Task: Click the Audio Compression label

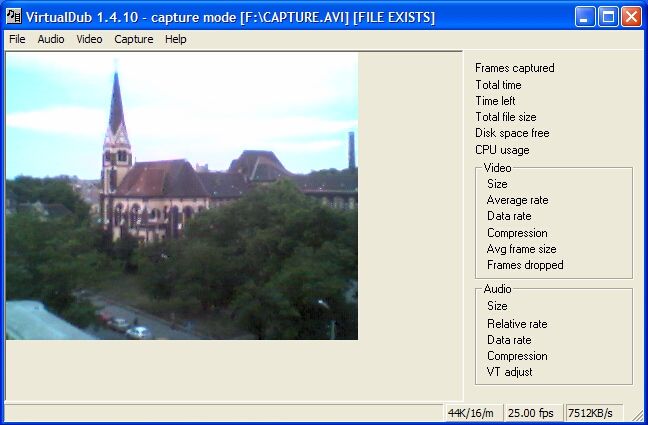Action: (x=517, y=356)
